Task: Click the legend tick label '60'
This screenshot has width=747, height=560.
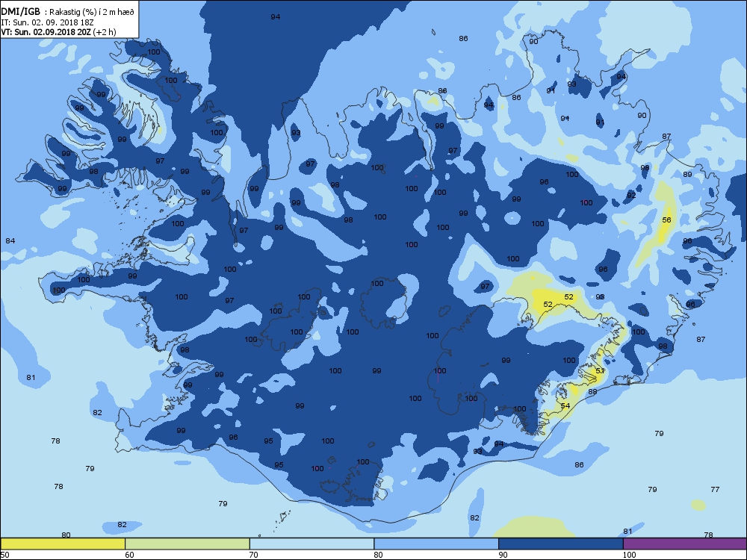Action: pyautogui.click(x=129, y=554)
